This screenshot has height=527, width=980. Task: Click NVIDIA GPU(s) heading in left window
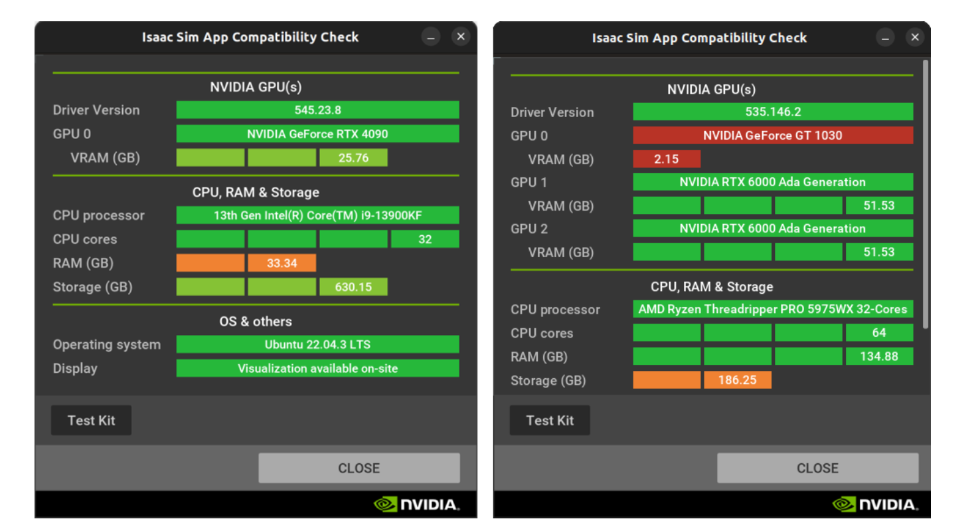pyautogui.click(x=256, y=86)
